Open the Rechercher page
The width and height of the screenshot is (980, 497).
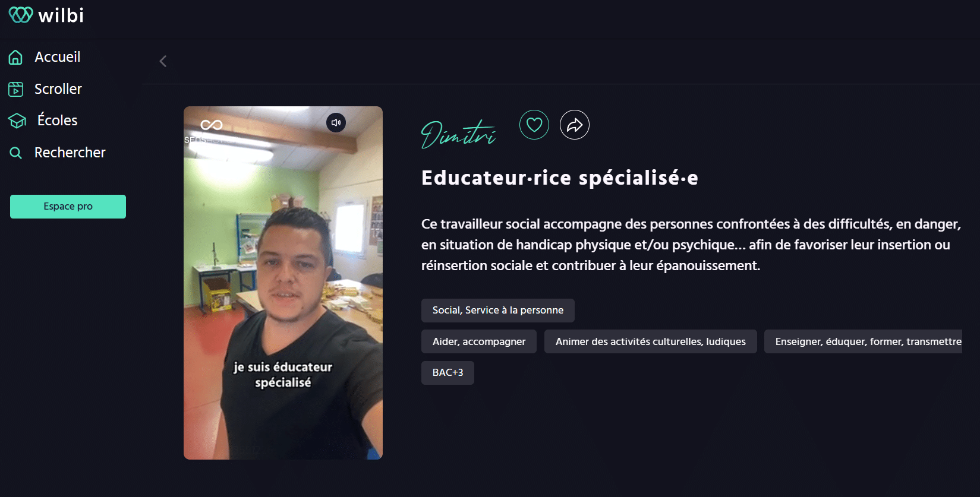click(70, 153)
